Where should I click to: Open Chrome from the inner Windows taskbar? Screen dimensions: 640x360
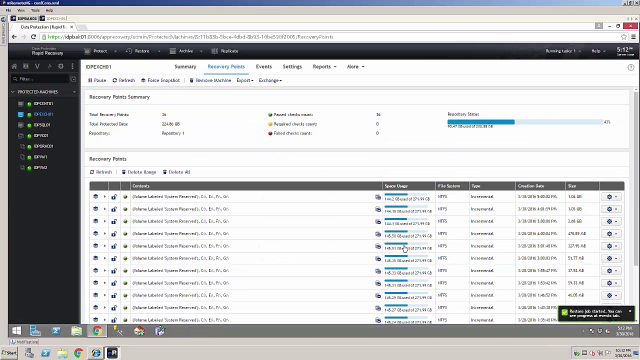pyautogui.click(x=97, y=331)
